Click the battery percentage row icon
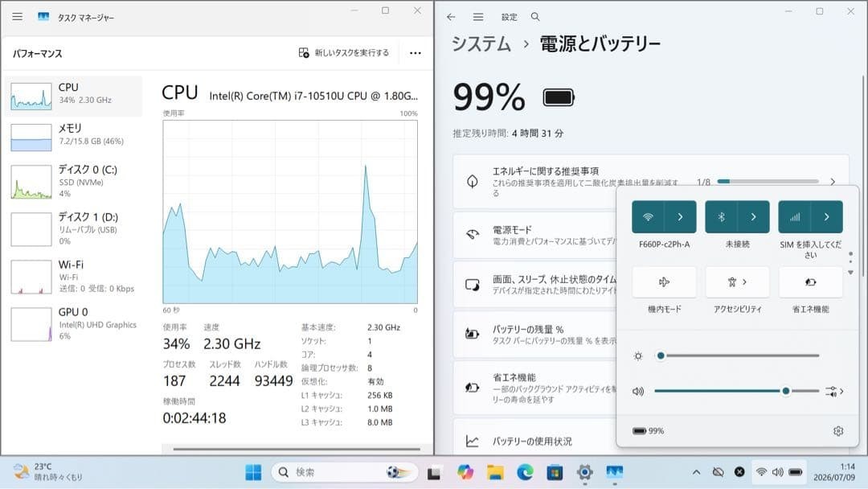The width and height of the screenshot is (868, 489). (473, 334)
